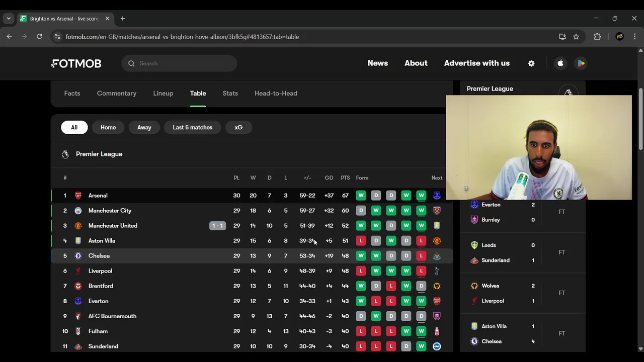Viewport: 644px width, 362px height.
Task: Open the Chrome menu three dots
Action: coord(634,37)
